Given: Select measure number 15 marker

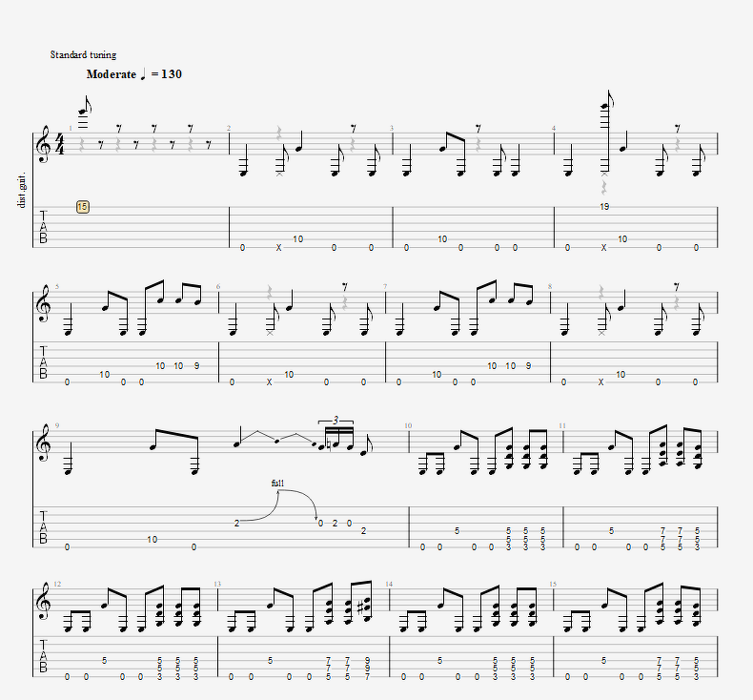Looking at the screenshot, I should 553,584.
